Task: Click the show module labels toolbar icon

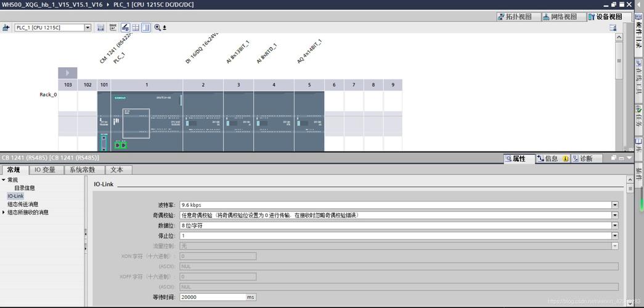Action: 100,28
